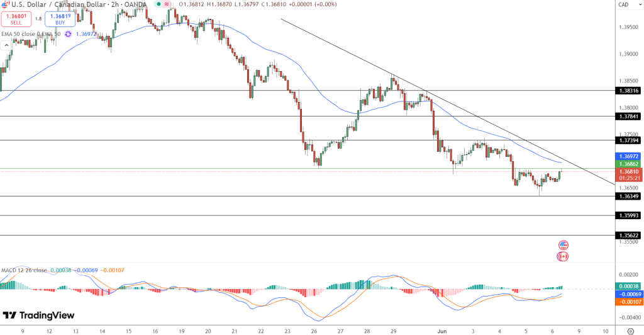Select the blue 1.36972 EMA price label

[628, 157]
